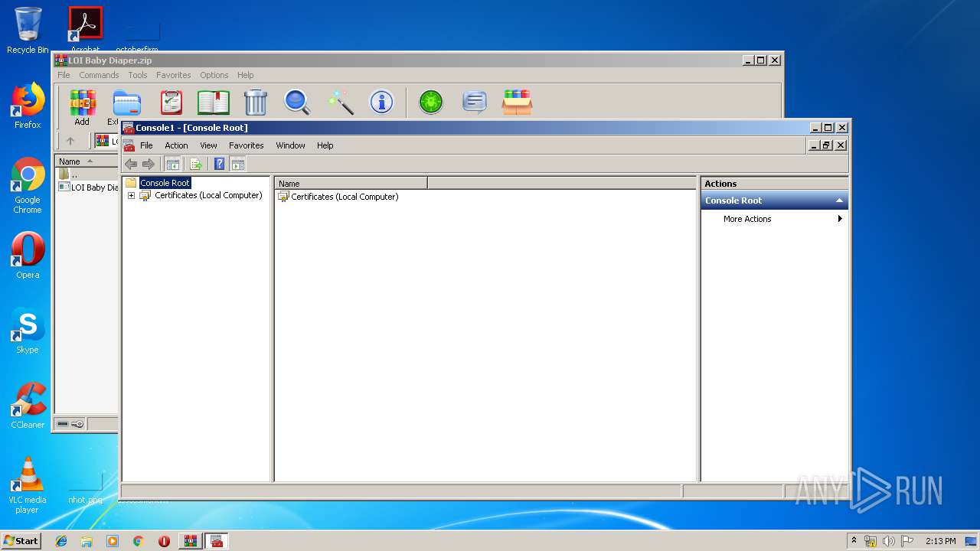Toggle Show/Hide Action Pane toolbar icon
Image resolution: width=980 pixels, height=551 pixels.
238,164
